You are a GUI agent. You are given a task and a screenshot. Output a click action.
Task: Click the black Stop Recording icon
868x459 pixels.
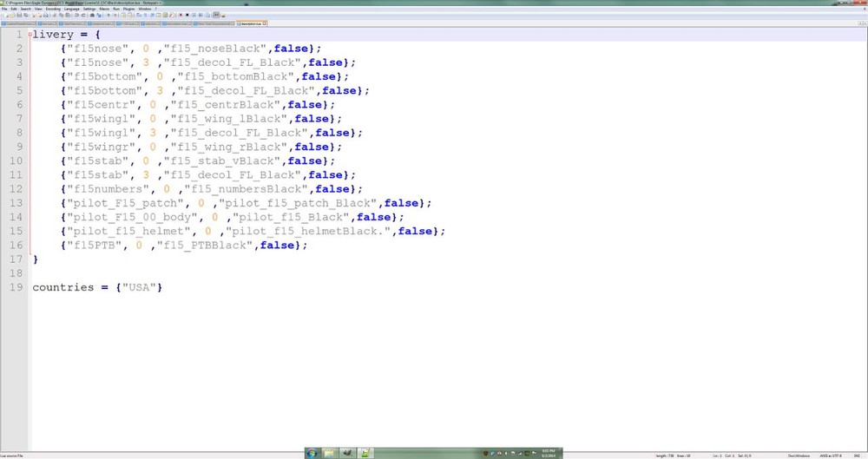coord(187,15)
